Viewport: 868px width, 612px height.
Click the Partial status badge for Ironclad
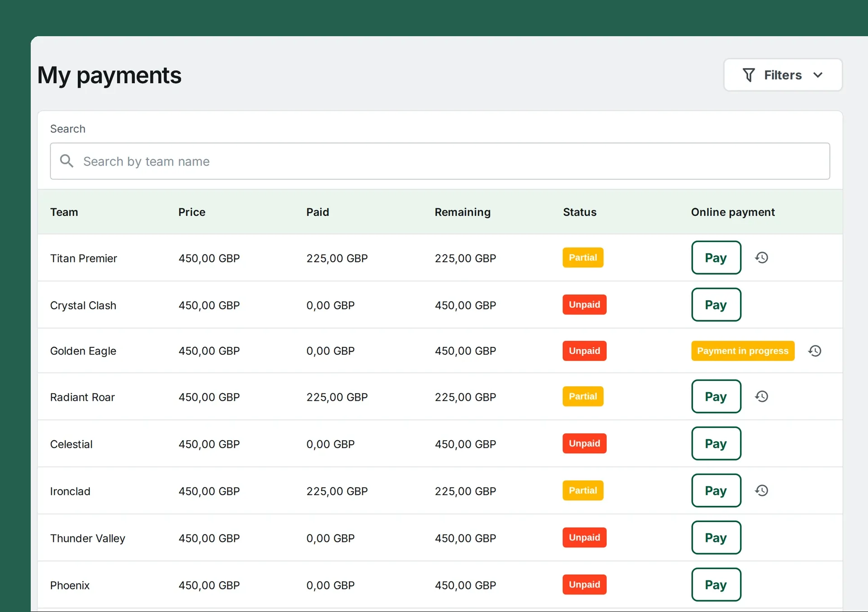coord(583,491)
